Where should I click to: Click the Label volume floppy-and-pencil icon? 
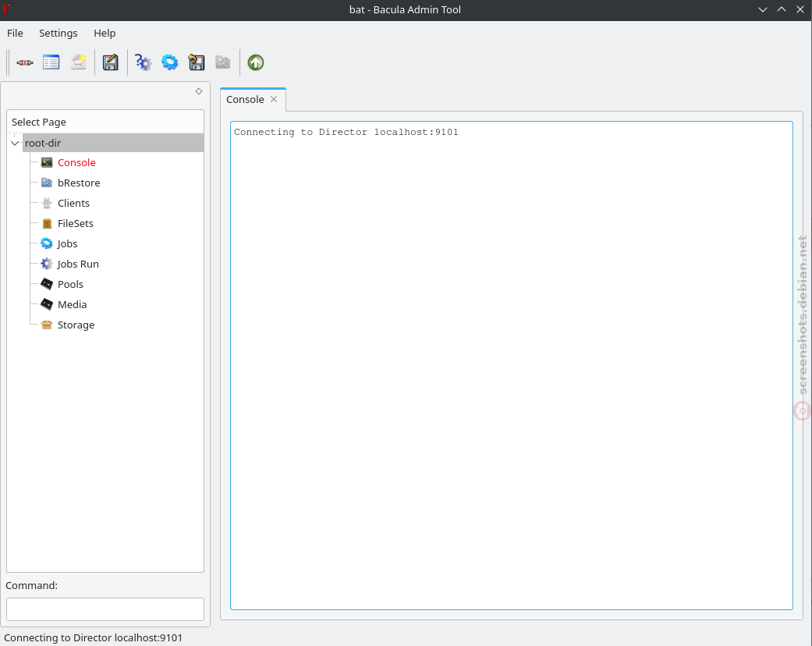tap(110, 62)
